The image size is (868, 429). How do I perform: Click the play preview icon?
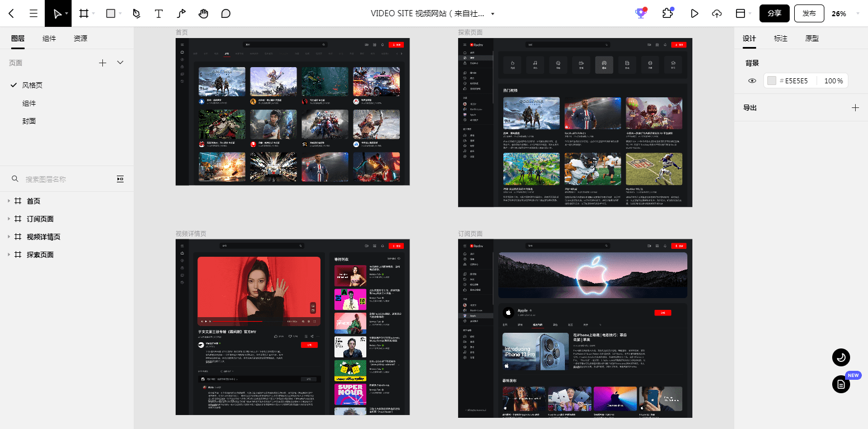coord(695,13)
